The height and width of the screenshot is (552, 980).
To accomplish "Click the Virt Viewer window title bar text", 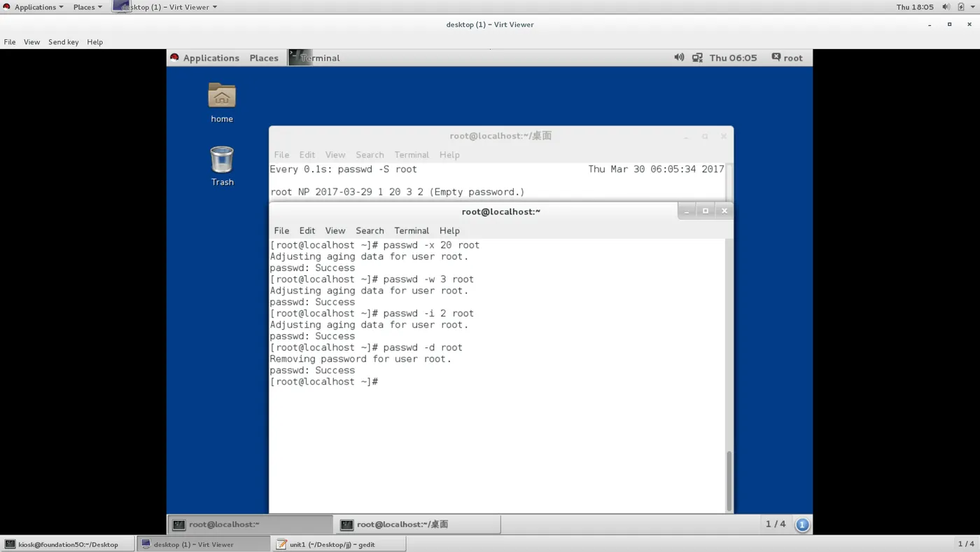I will [x=490, y=25].
